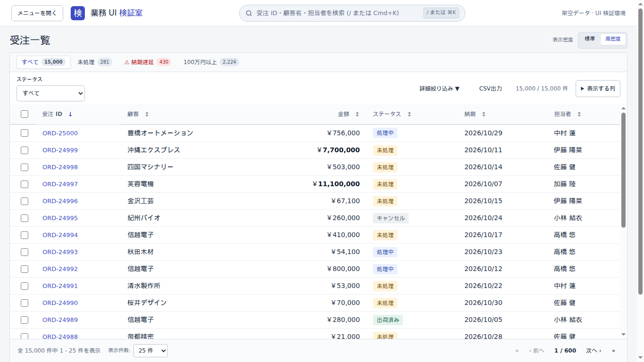Open order link ORD-24998
644x362 pixels.
pyautogui.click(x=60, y=167)
